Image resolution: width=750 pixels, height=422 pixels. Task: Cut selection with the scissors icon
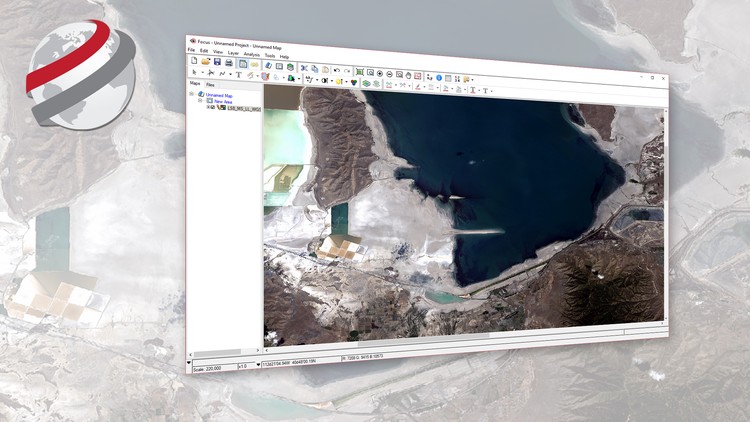coord(304,68)
